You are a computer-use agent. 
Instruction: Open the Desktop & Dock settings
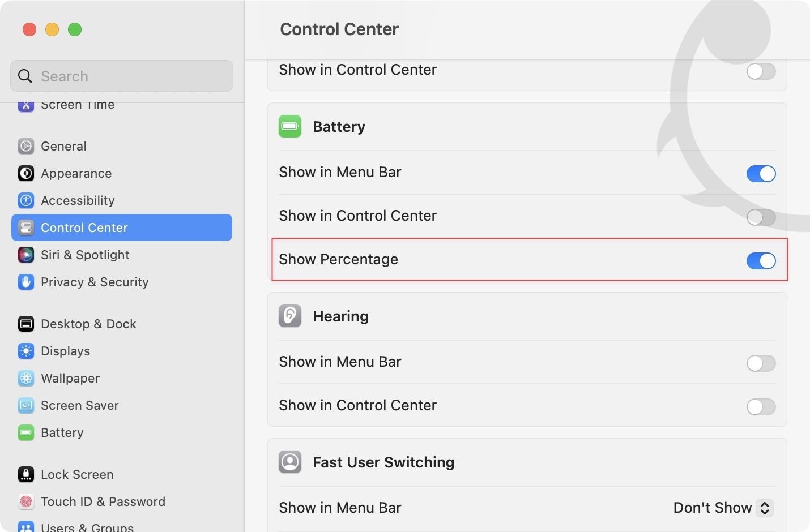click(88, 324)
